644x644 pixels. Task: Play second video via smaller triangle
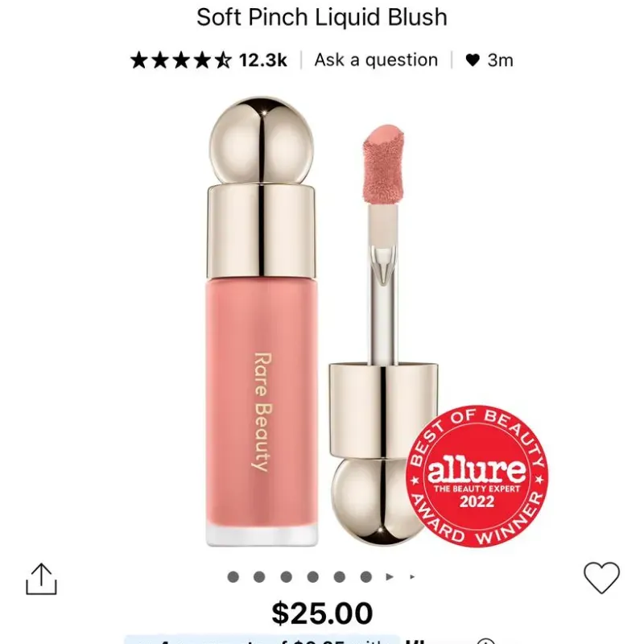[412, 576]
